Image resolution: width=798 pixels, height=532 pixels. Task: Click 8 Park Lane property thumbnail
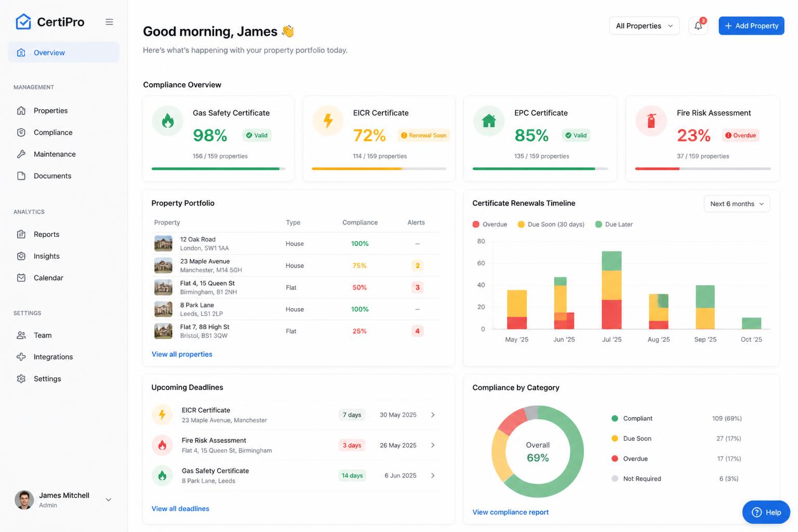(x=163, y=309)
